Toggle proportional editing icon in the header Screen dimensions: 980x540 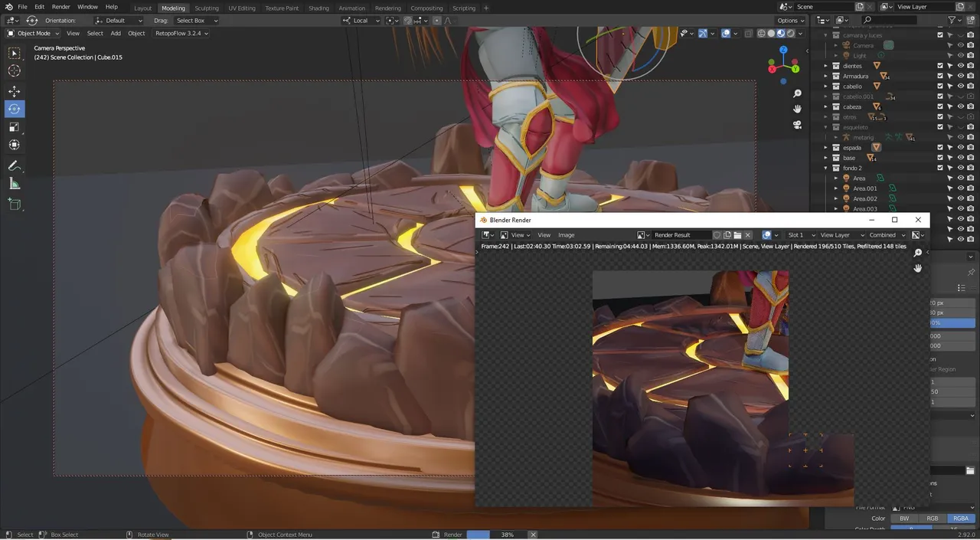pyautogui.click(x=439, y=21)
